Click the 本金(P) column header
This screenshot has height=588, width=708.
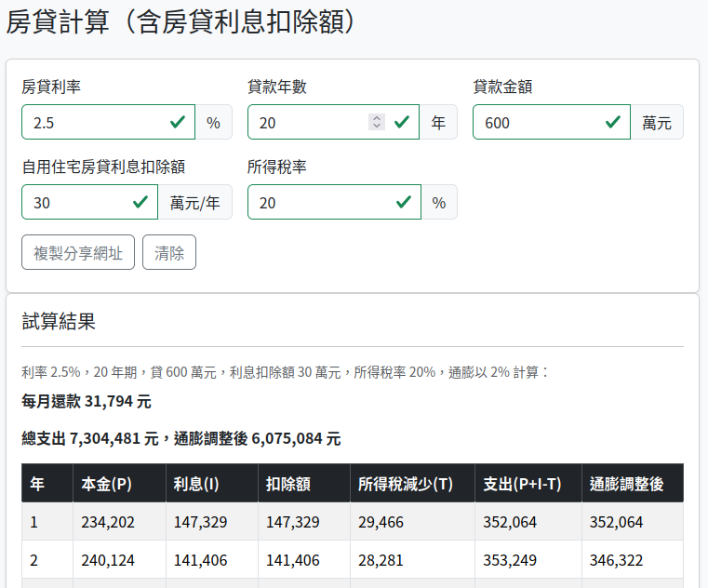[x=106, y=484]
